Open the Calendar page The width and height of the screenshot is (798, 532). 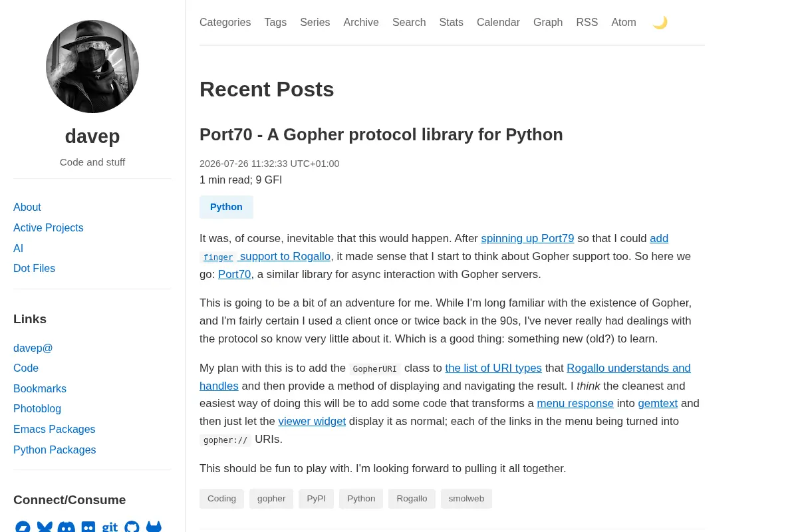(498, 23)
